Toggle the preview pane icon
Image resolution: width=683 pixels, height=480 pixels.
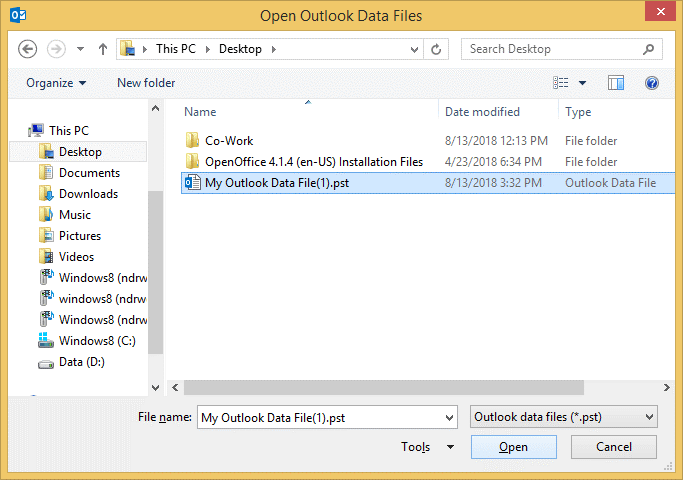pyautogui.click(x=616, y=83)
